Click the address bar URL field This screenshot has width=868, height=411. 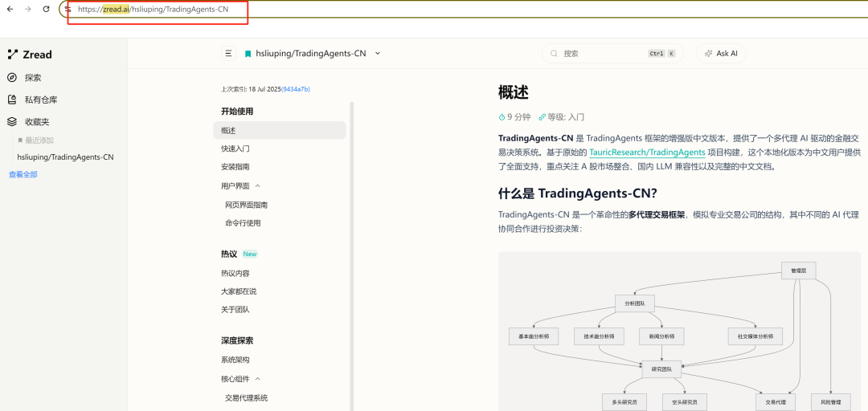[x=465, y=10]
